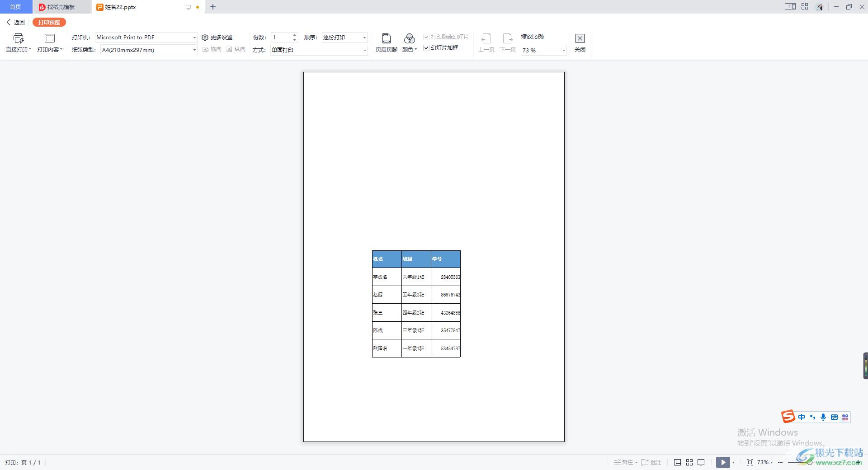Click the table cell 赵四
Image resolution: width=868 pixels, height=470 pixels.
[x=387, y=295]
